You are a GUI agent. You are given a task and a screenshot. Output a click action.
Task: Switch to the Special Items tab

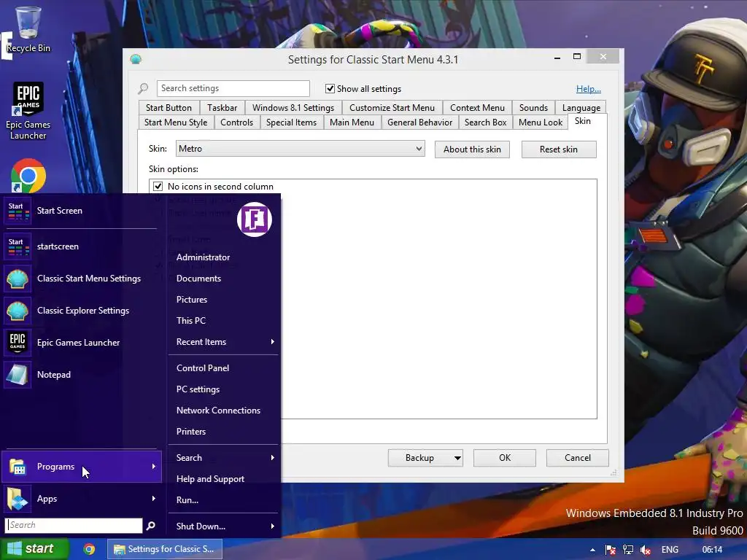291,122
